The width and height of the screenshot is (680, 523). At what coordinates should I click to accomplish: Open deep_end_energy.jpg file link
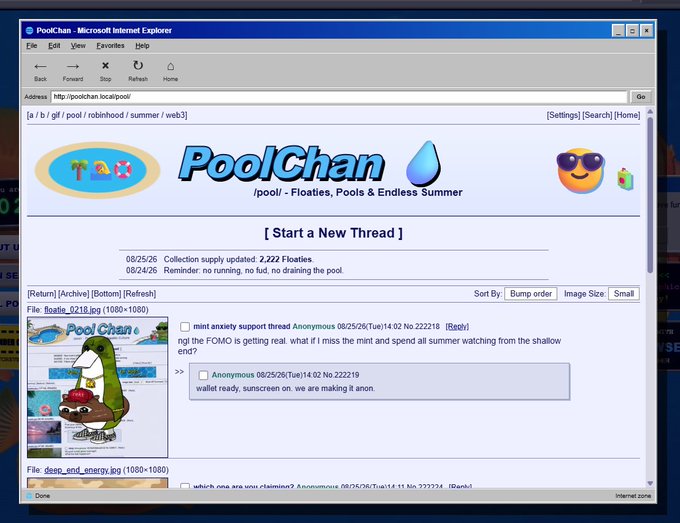tap(82, 470)
